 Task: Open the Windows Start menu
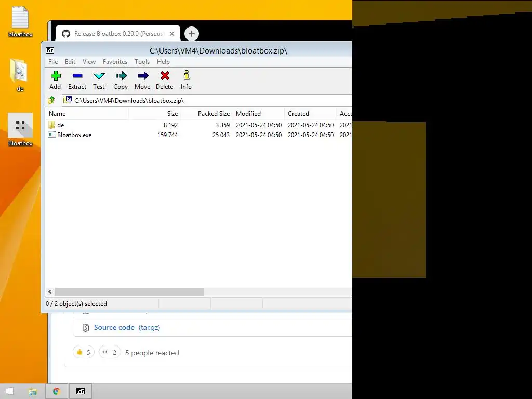point(9,391)
